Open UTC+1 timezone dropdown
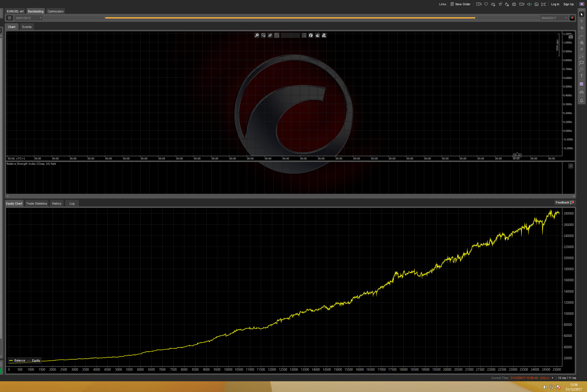This screenshot has width=587, height=392. coord(547,378)
